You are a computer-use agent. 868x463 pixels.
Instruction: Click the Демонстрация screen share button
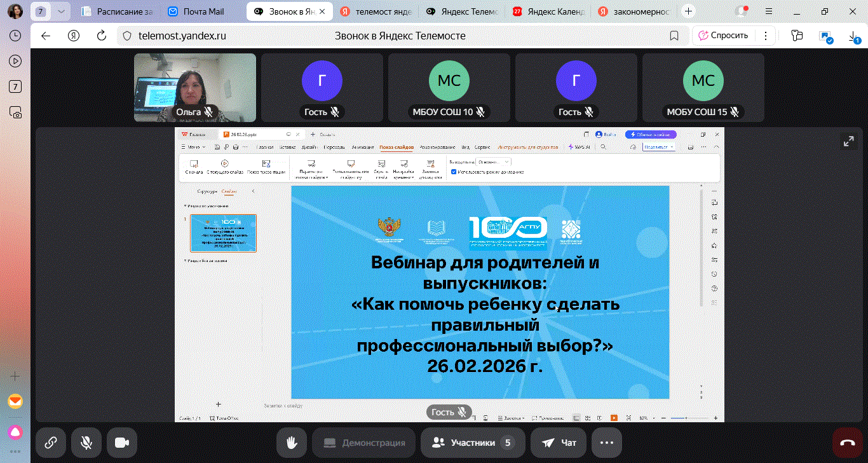[363, 443]
